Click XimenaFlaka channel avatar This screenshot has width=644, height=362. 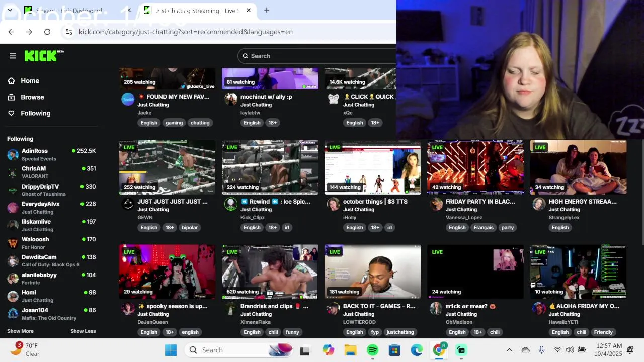pos(231,308)
